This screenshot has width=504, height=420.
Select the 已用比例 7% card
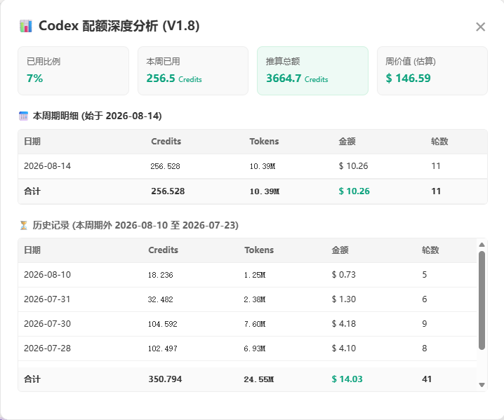coord(73,71)
